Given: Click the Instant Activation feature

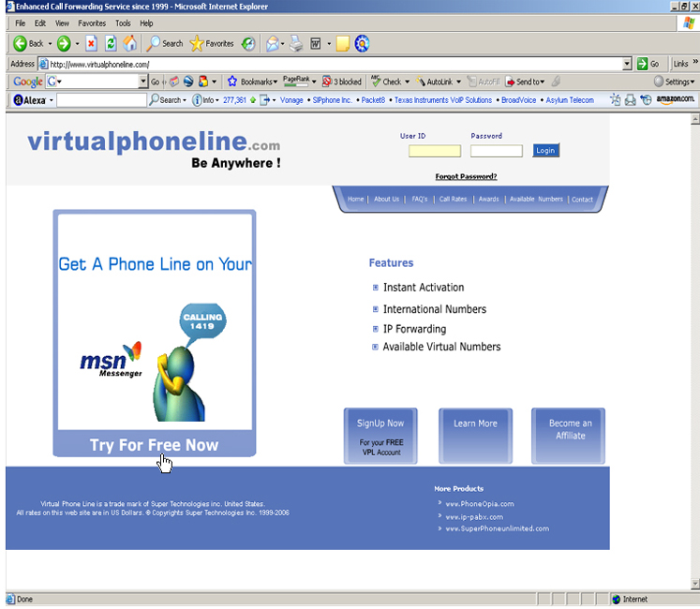Looking at the screenshot, I should [424, 287].
